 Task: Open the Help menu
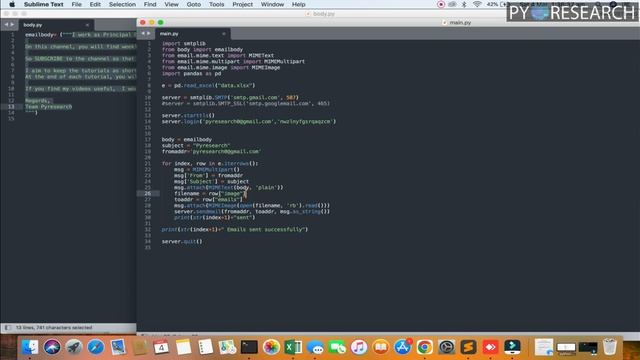point(298,4)
